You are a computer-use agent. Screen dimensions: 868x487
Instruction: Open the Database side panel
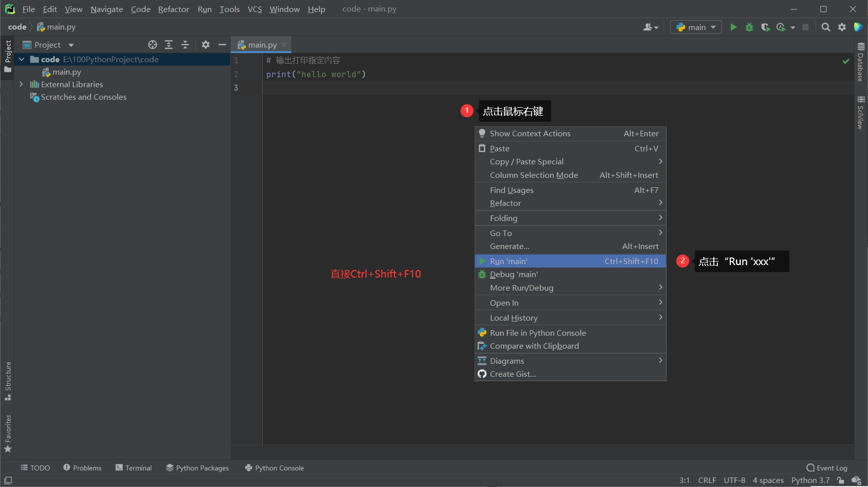click(x=861, y=62)
